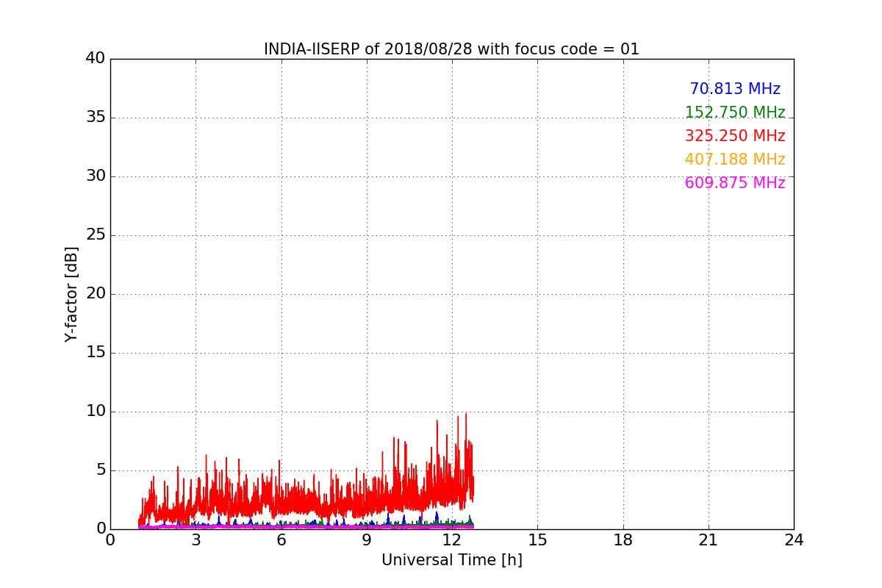Click the x-axis tick value 6
Screen dimensions: 882x588
coord(281,540)
